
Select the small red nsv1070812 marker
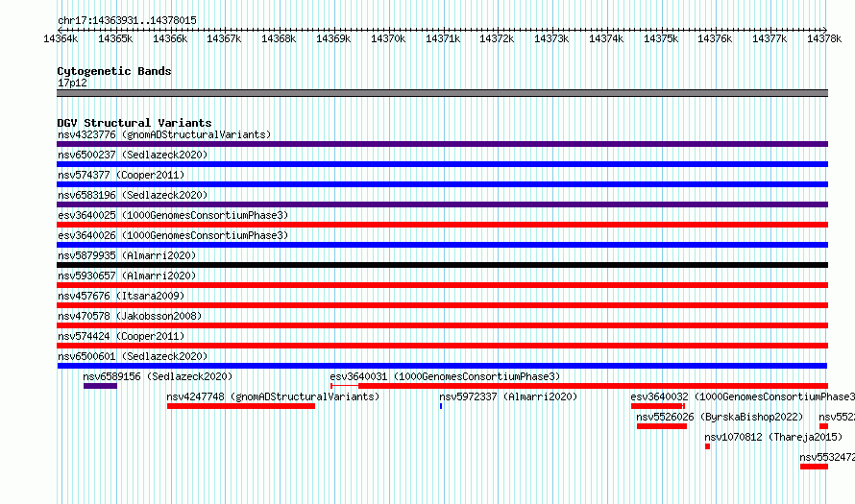pyautogui.click(x=707, y=446)
